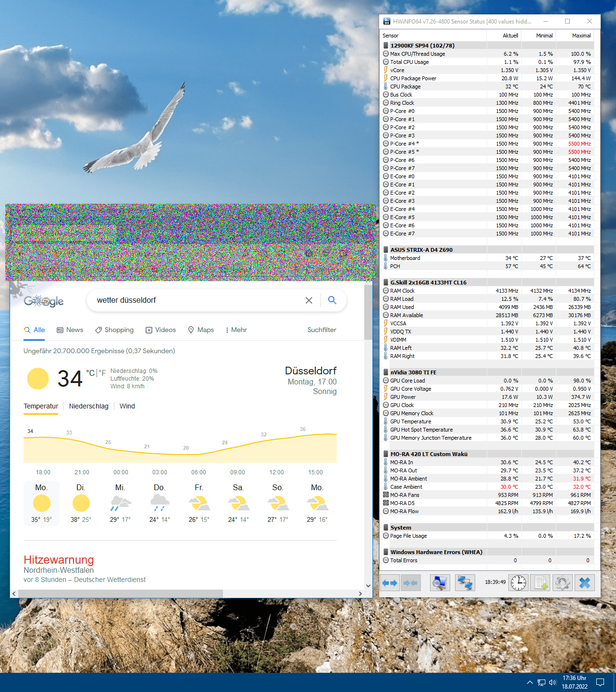Image resolution: width=616 pixels, height=692 pixels.
Task: Click the Maximal column header in HWiNFO
Action: click(575, 36)
